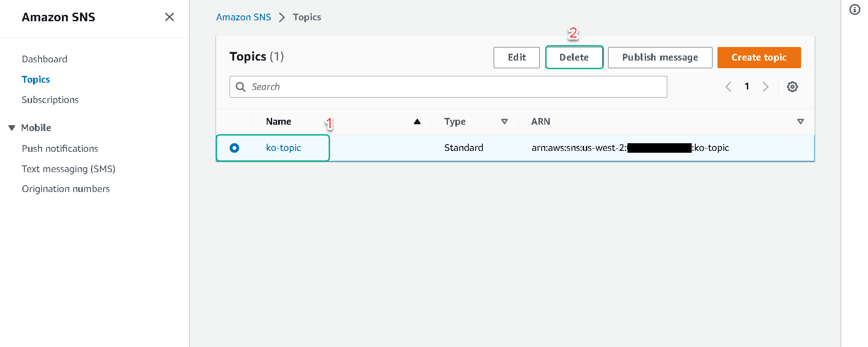
Task: Go to next page arrow
Action: (765, 87)
